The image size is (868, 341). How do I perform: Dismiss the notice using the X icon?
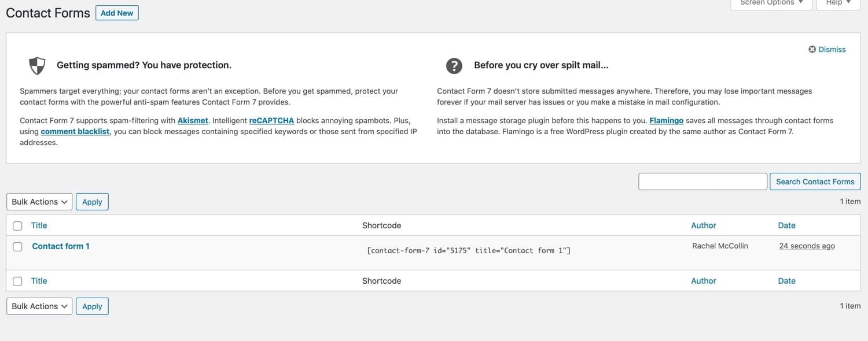point(812,49)
